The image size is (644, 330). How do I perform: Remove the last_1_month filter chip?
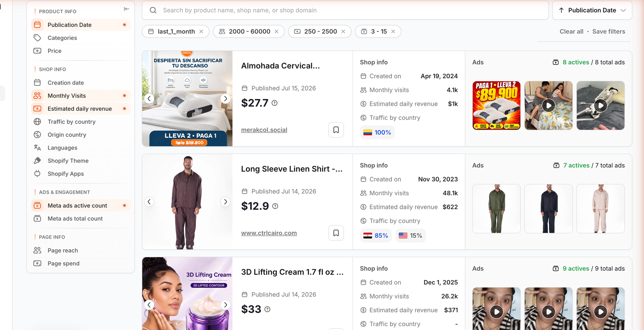(201, 31)
